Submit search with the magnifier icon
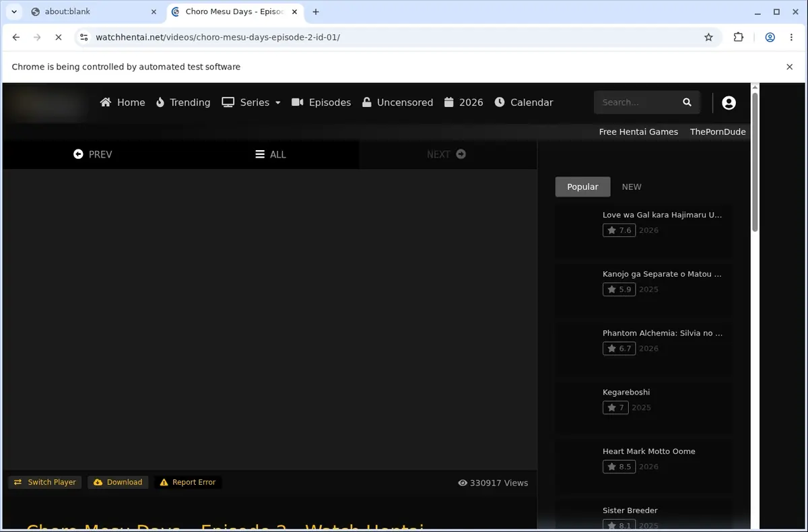 pos(687,102)
